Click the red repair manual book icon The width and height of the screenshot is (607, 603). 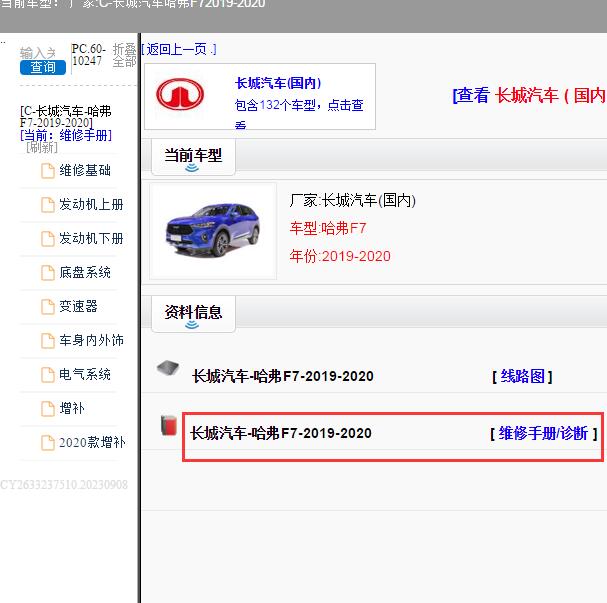coord(169,425)
